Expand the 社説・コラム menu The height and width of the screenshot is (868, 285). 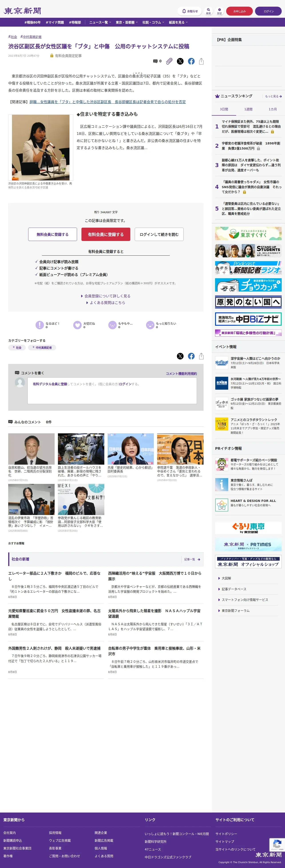(153, 23)
